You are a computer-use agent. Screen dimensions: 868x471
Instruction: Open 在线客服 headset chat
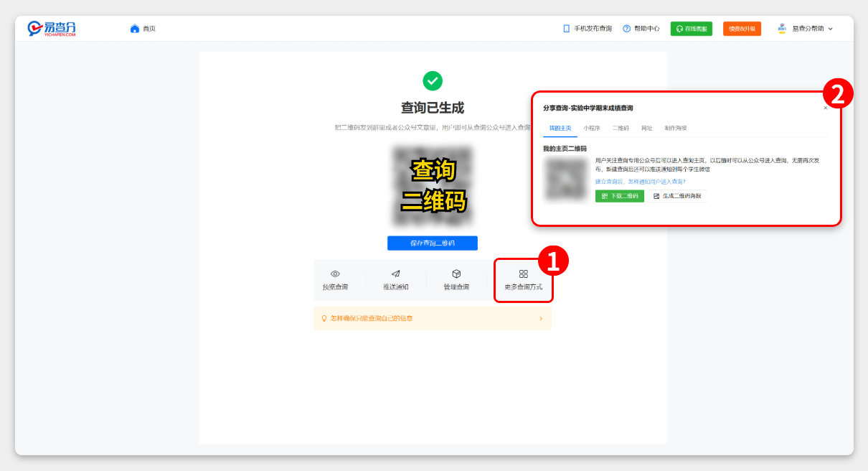690,28
